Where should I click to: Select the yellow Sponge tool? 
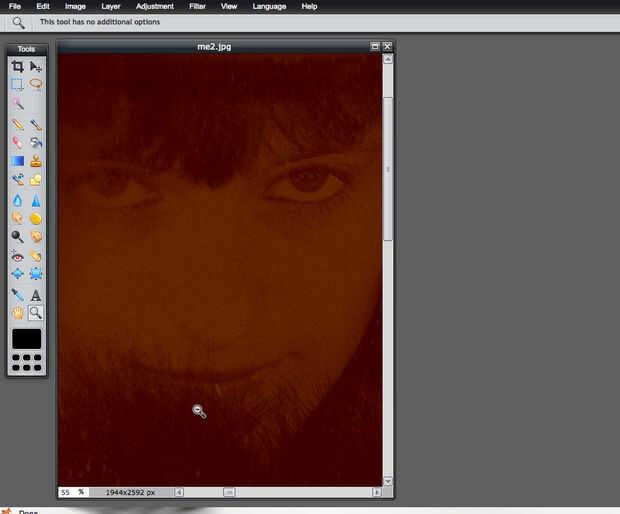(x=36, y=218)
